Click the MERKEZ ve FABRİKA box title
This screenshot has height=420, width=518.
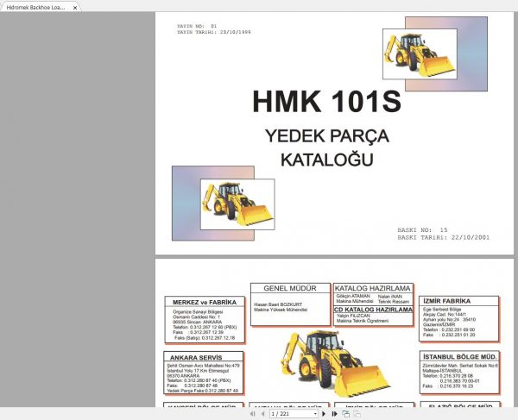[205, 302]
